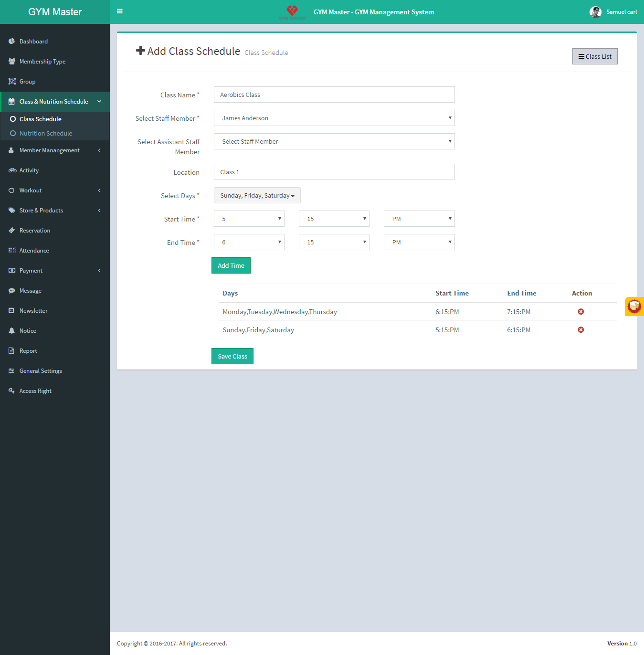Expand the Member Management arrow
The width and height of the screenshot is (644, 655).
click(99, 150)
